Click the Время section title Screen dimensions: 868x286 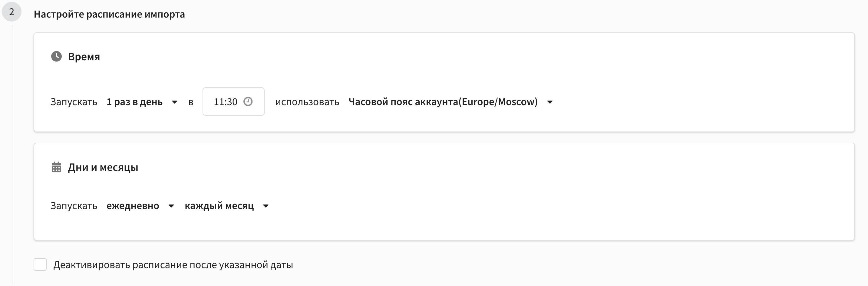pyautogui.click(x=84, y=57)
